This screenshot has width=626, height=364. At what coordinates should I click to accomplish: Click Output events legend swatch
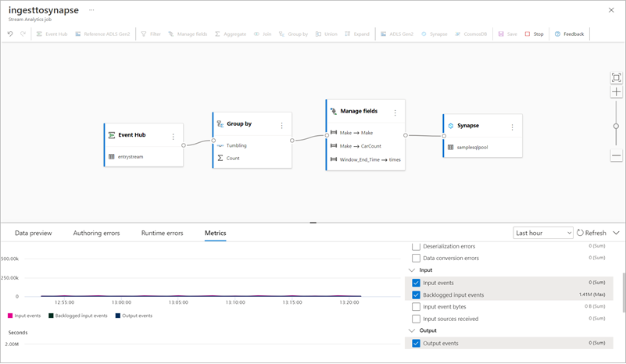(x=118, y=316)
